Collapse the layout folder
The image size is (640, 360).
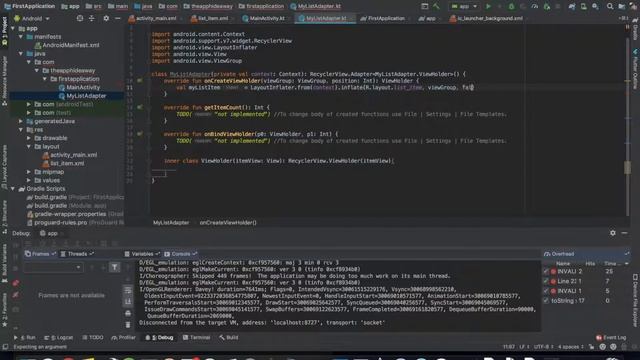29,147
